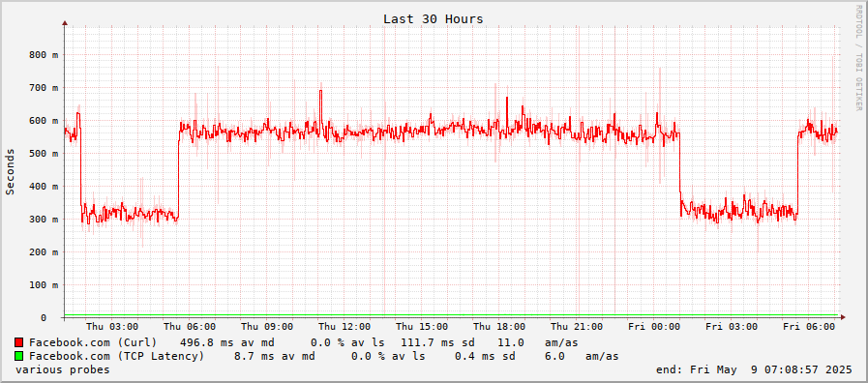Click the '0.0 % av ls' value in TCP Latency row

pyautogui.click(x=388, y=357)
